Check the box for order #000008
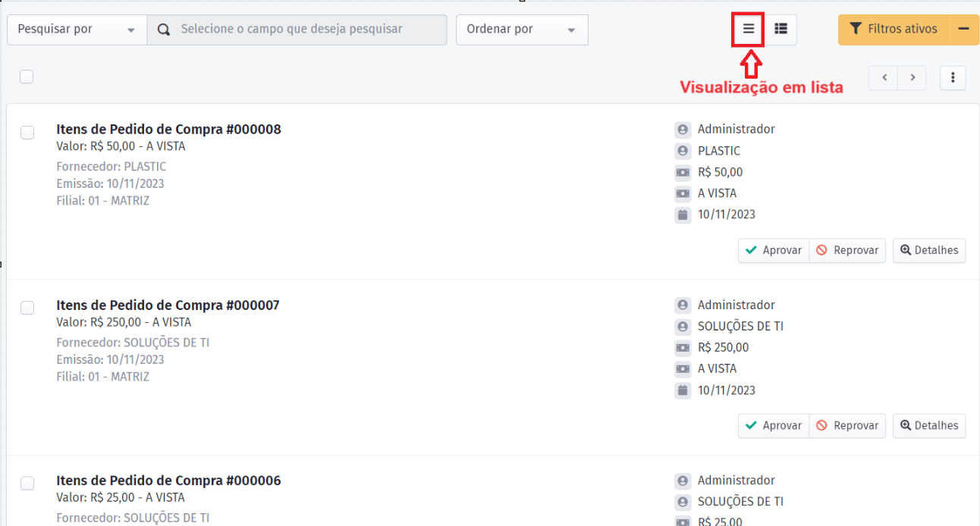 pyautogui.click(x=27, y=133)
